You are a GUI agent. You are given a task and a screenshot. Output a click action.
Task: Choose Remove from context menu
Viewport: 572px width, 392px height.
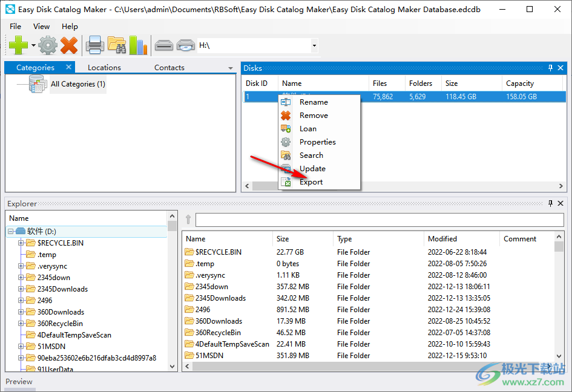[x=319, y=116]
